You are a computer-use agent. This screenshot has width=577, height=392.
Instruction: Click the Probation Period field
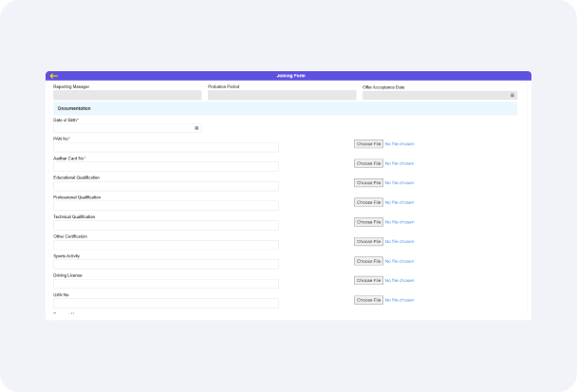(282, 95)
